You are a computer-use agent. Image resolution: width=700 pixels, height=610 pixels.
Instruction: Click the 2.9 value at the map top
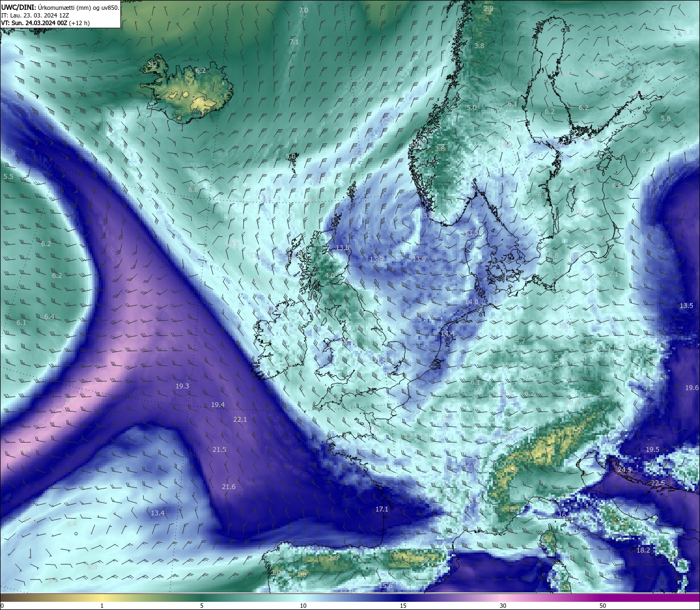coord(488,9)
